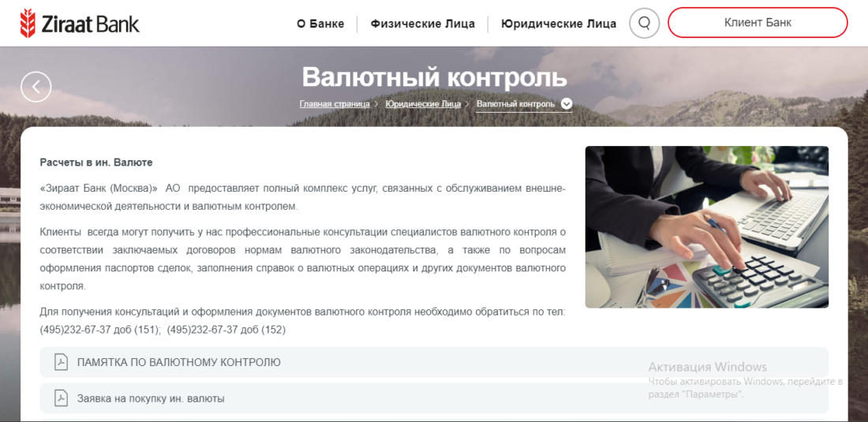
Task: Click the phone number with extension 151
Action: [x=99, y=330]
